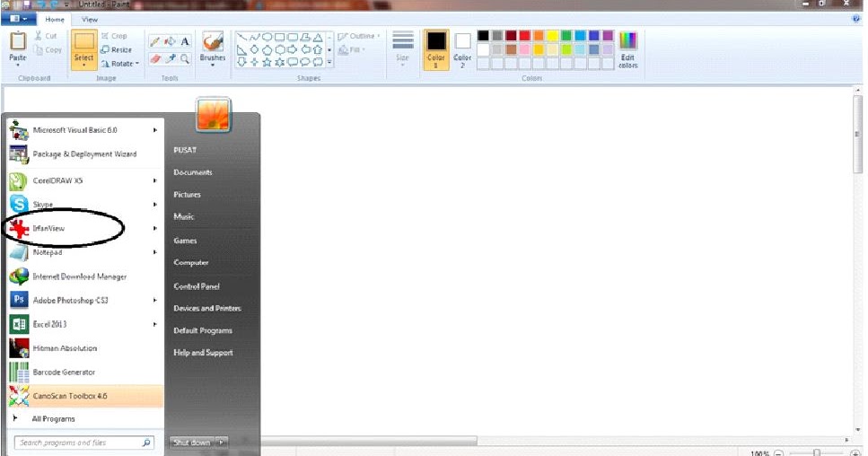The image size is (868, 456).
Task: Pick the Text tool marked A
Action: coord(185,41)
